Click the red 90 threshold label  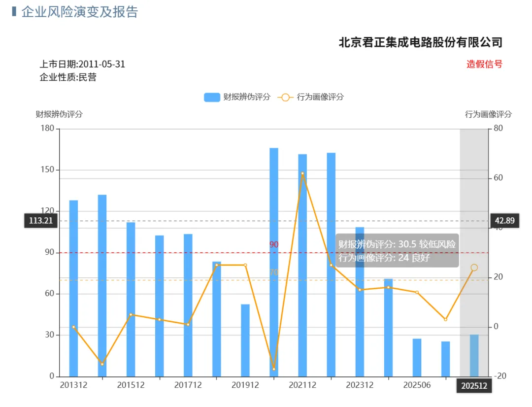[x=274, y=244]
